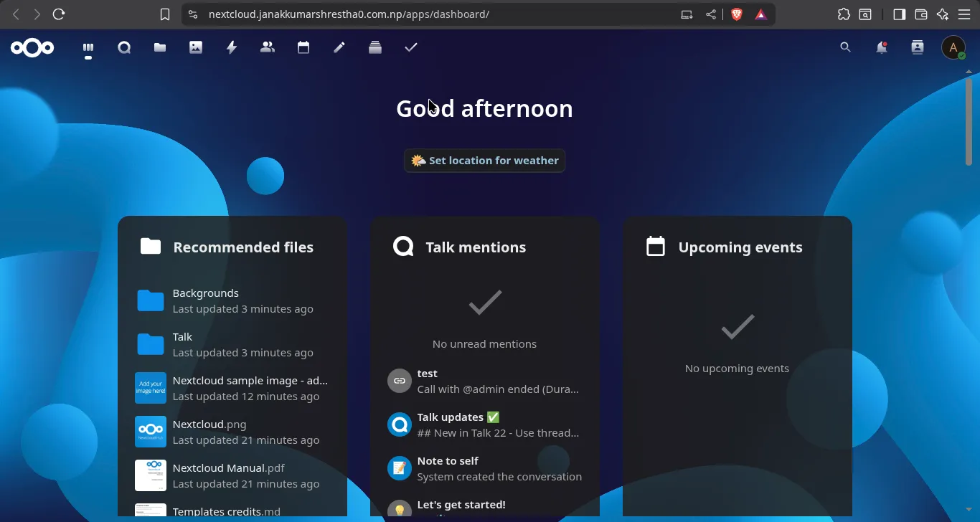Click the browser address bar
Image resolution: width=980 pixels, height=522 pixels.
coord(430,14)
